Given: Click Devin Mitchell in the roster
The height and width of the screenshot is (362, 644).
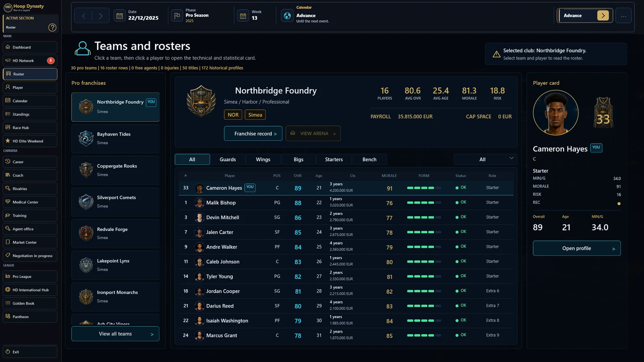Looking at the screenshot, I should 346,217.
